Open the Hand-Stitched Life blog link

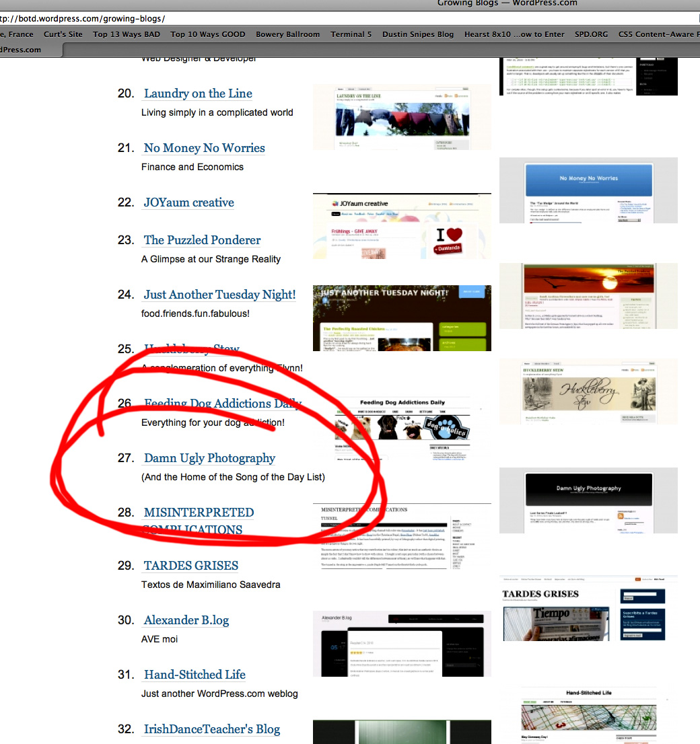point(195,675)
